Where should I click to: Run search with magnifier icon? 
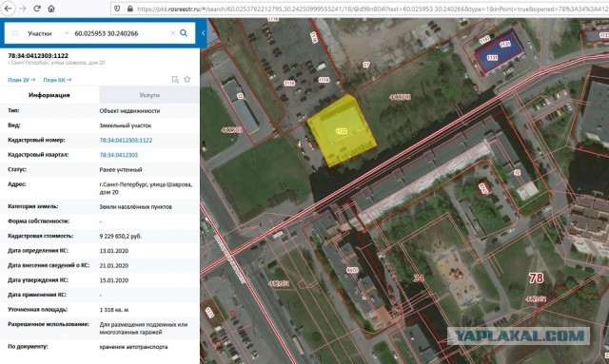click(184, 33)
